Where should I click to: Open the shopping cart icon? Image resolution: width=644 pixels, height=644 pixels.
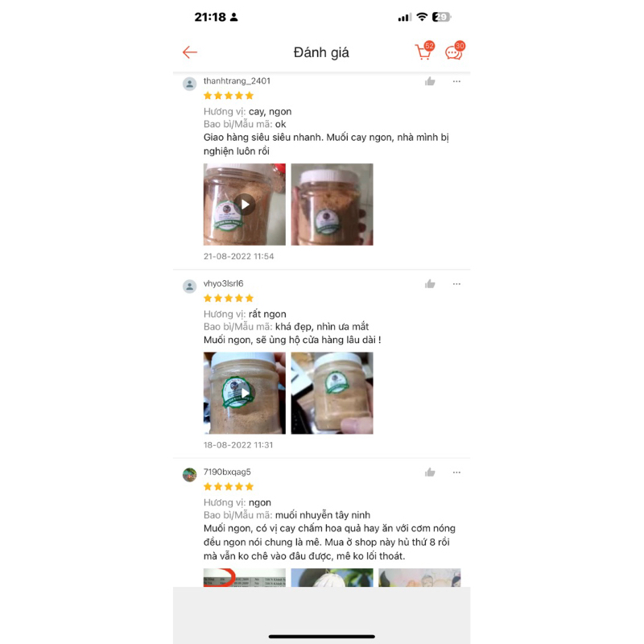pos(424,52)
